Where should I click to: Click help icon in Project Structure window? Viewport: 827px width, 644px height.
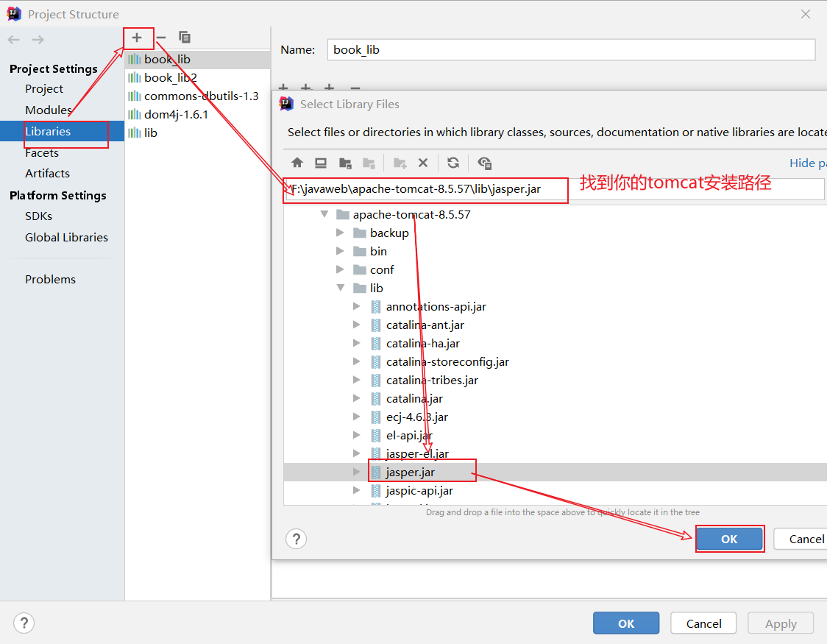click(x=24, y=623)
